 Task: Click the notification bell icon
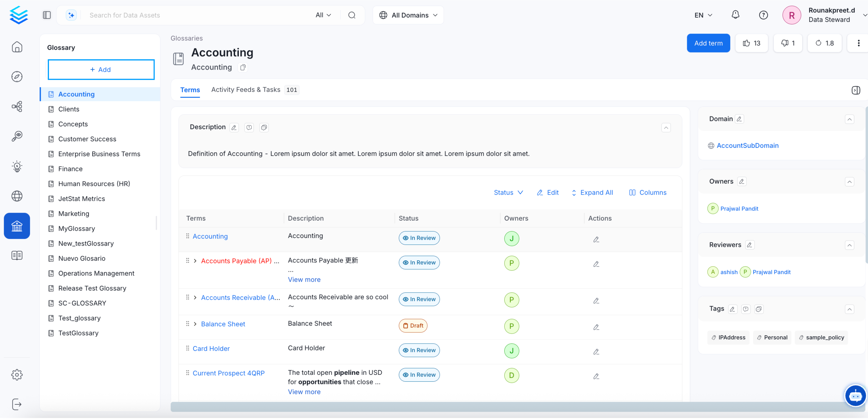(735, 15)
